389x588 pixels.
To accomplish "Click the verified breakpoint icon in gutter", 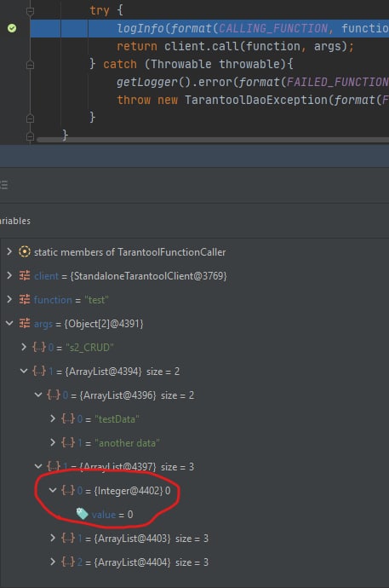I will pos(12,28).
